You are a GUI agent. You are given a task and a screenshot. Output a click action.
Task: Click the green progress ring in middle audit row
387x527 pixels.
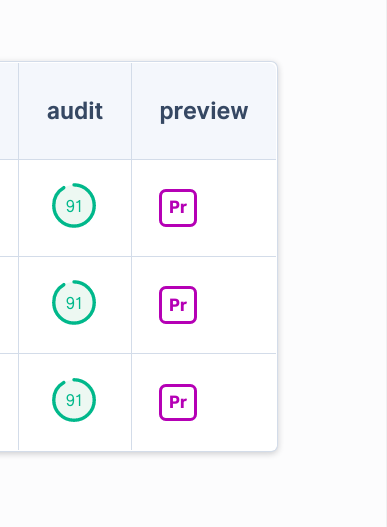coord(74,302)
